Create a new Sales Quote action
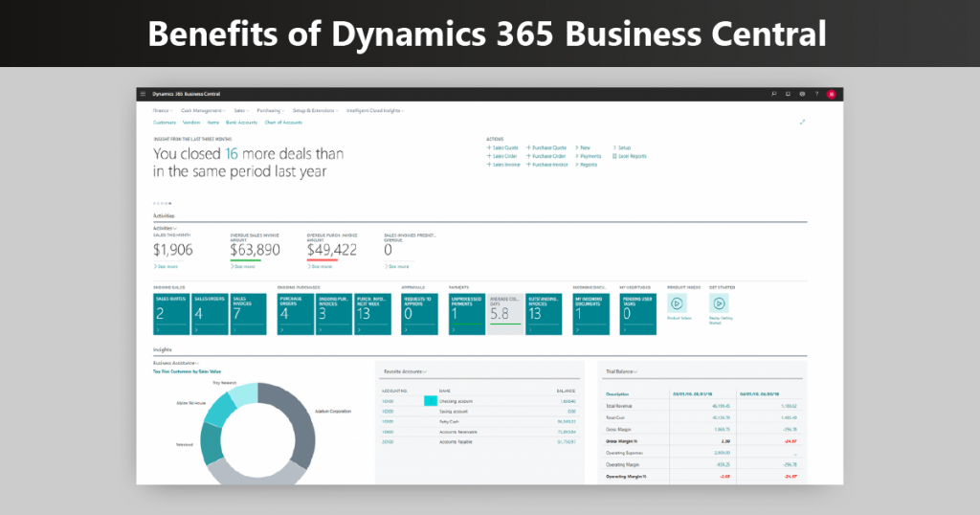 click(x=502, y=147)
